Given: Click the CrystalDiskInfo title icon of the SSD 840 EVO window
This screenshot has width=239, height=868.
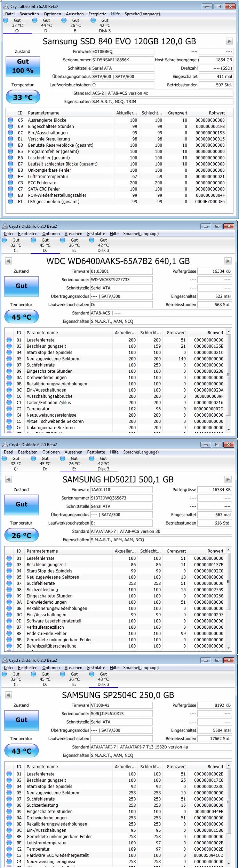Looking at the screenshot, I should tap(6, 7).
